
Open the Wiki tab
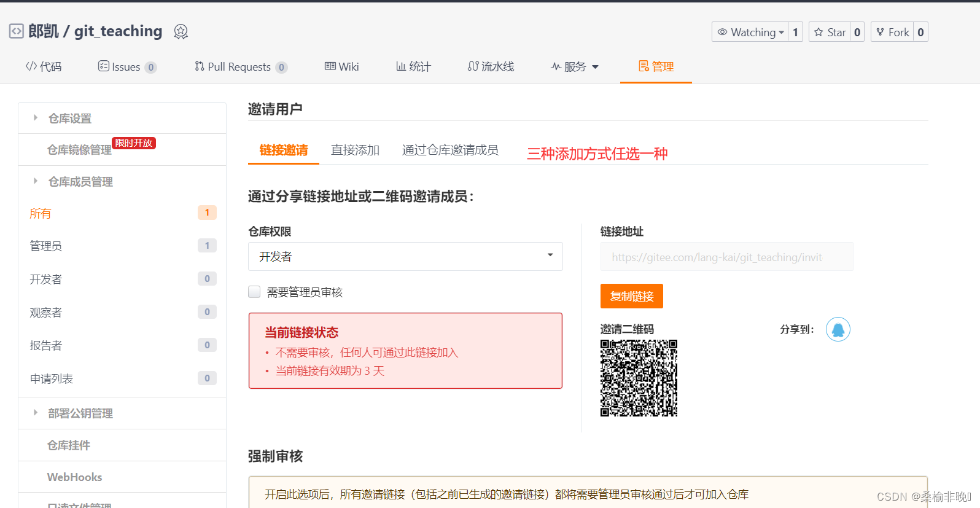tap(342, 66)
